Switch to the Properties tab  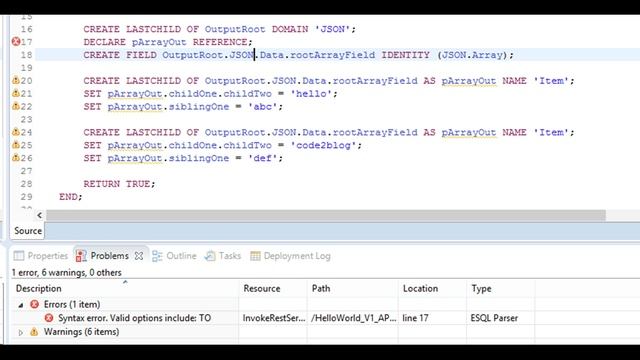pos(41,256)
